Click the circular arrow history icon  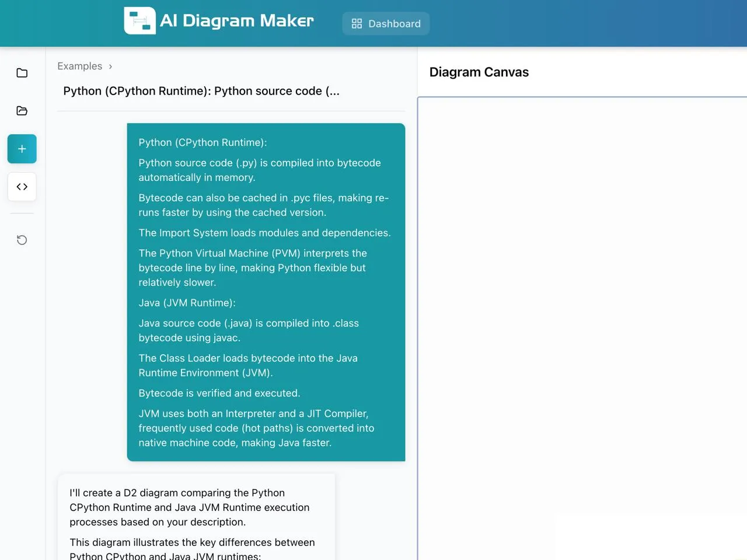(22, 240)
